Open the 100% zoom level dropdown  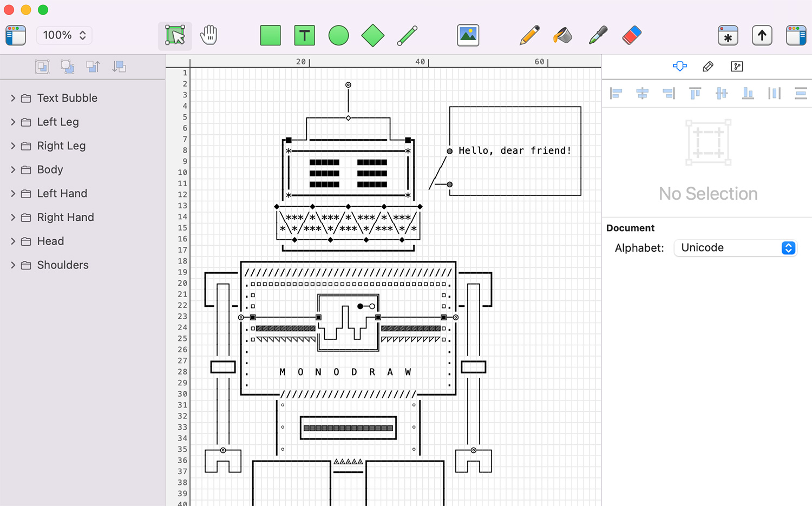click(x=64, y=35)
